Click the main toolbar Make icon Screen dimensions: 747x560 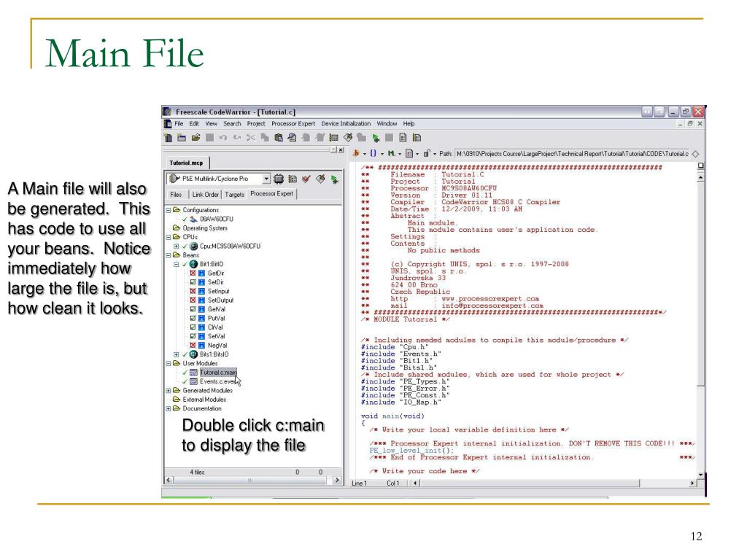click(x=348, y=138)
